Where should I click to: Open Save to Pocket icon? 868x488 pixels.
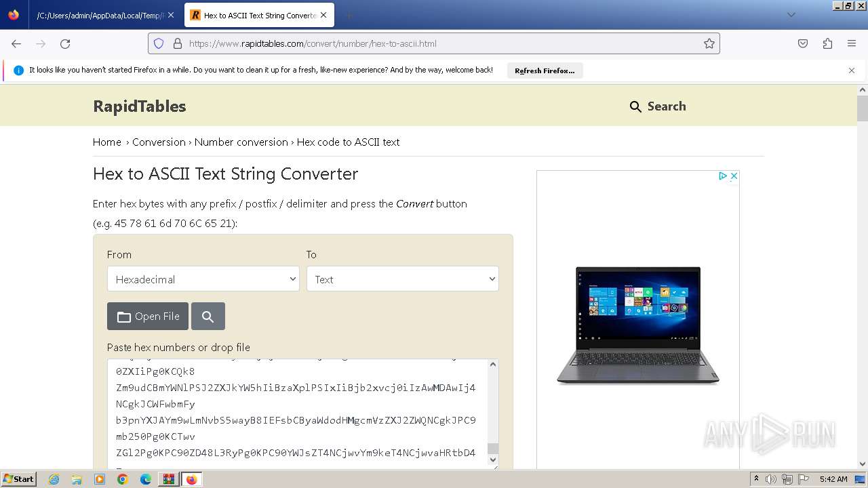[x=803, y=43]
